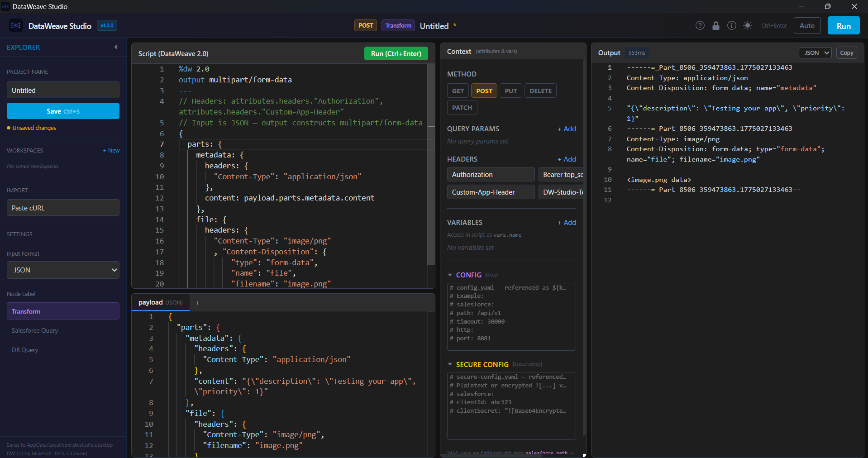Select Salesforce Query in the sidebar
This screenshot has width=868, height=458.
[x=35, y=330]
